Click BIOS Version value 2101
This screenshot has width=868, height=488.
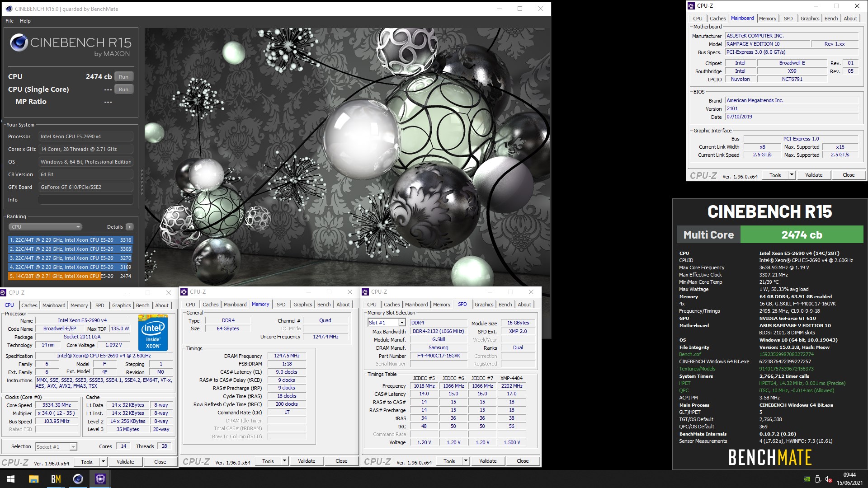click(x=792, y=108)
